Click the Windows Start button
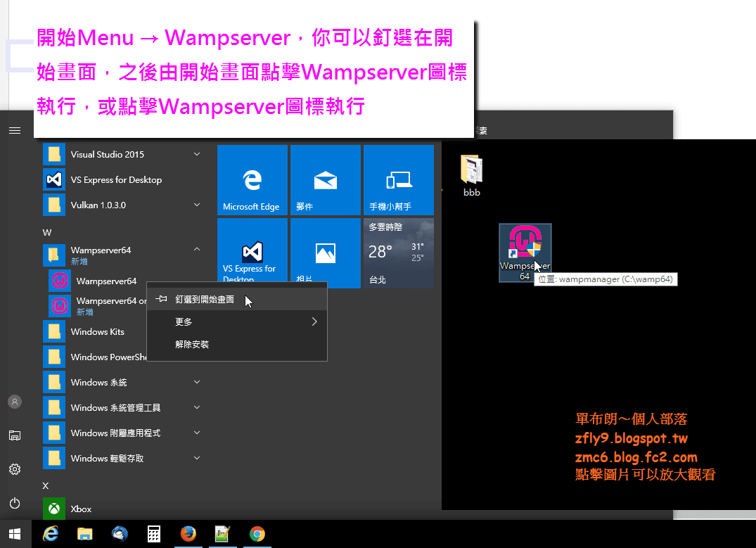756x548 pixels. click(x=15, y=534)
